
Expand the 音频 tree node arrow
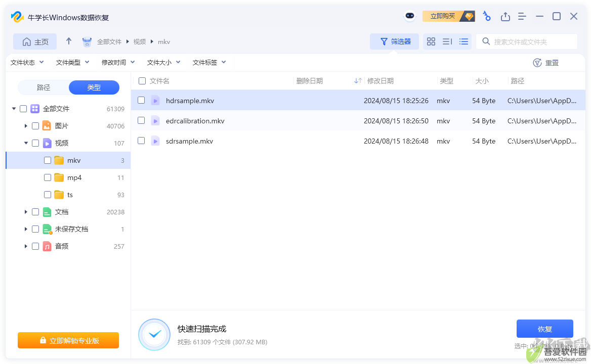26,246
